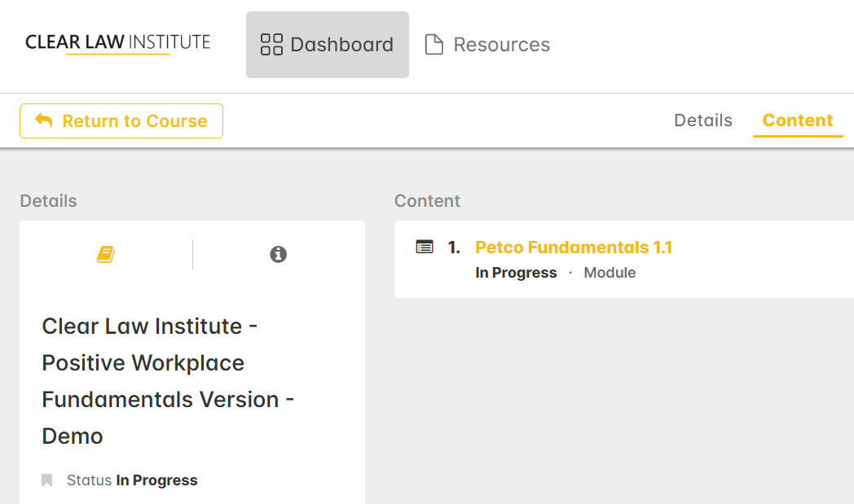The height and width of the screenshot is (504, 854).
Task: Switch to the Details tab
Action: click(703, 121)
